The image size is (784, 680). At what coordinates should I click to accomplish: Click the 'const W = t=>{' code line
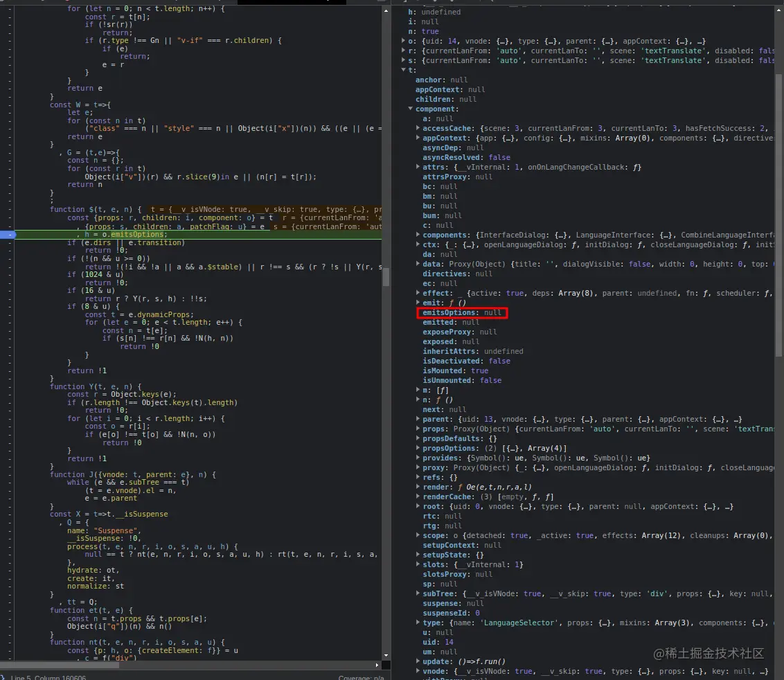click(80, 105)
